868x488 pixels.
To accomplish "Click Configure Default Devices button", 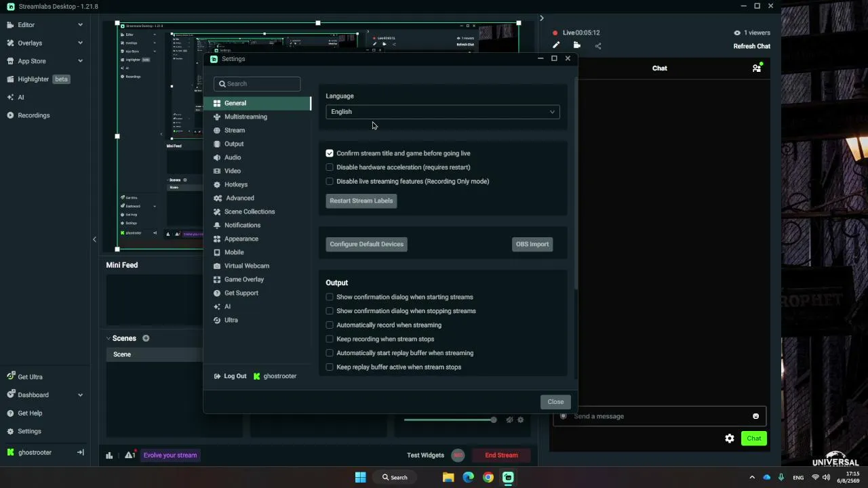I will point(367,244).
